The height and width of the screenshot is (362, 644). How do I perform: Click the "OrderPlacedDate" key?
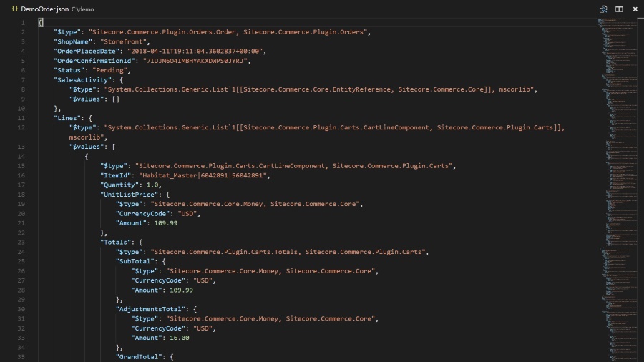point(87,52)
